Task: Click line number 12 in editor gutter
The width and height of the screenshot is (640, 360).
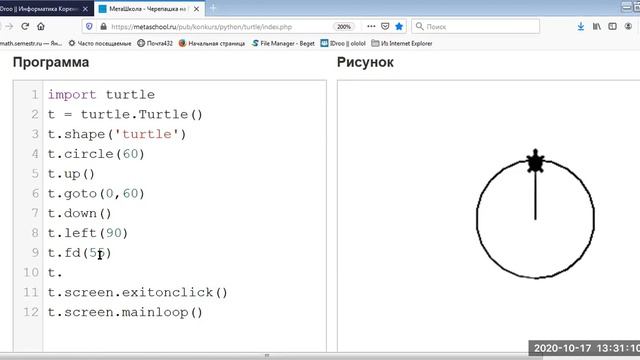Action: click(x=31, y=312)
